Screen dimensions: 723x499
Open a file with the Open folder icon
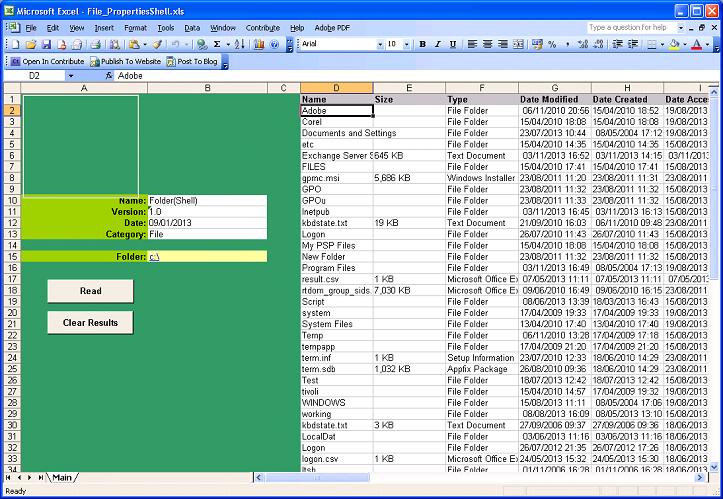pos(32,45)
